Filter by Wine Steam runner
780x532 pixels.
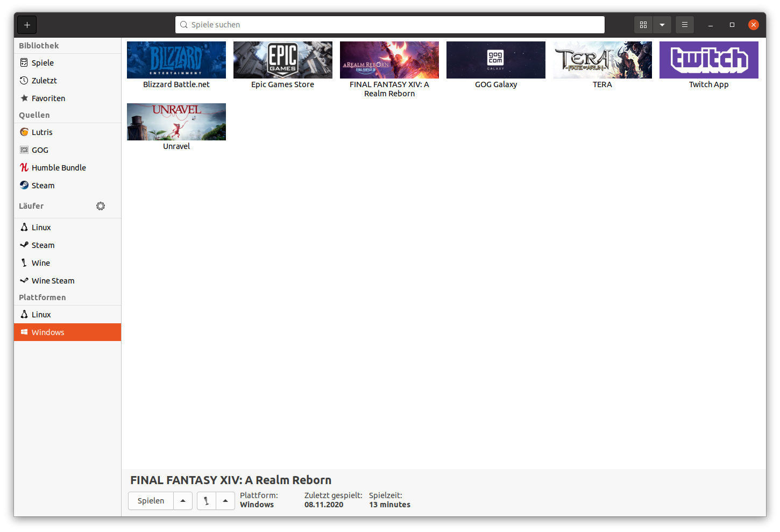click(x=53, y=281)
